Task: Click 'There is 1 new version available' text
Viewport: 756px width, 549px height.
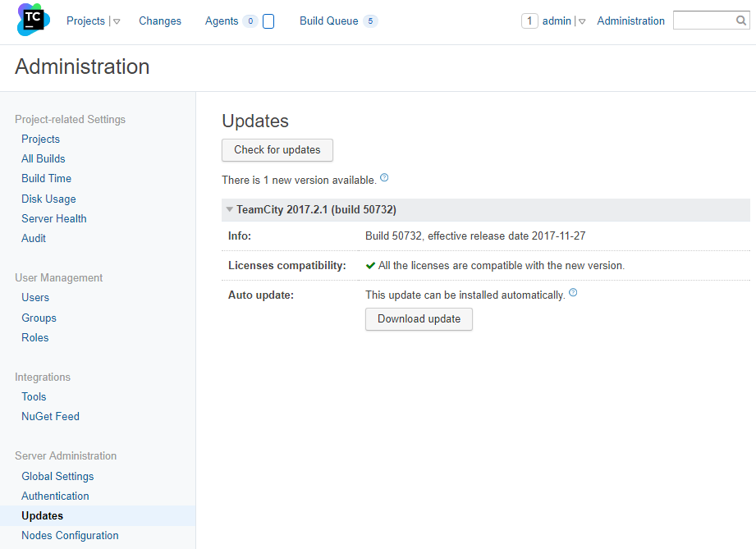Action: point(299,181)
